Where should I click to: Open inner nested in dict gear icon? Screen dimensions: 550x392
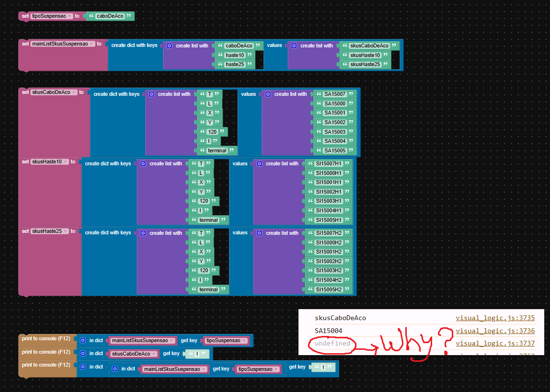(x=115, y=369)
